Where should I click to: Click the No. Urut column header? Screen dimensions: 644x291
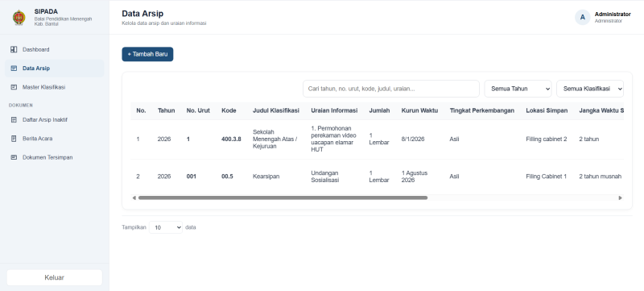tap(198, 110)
